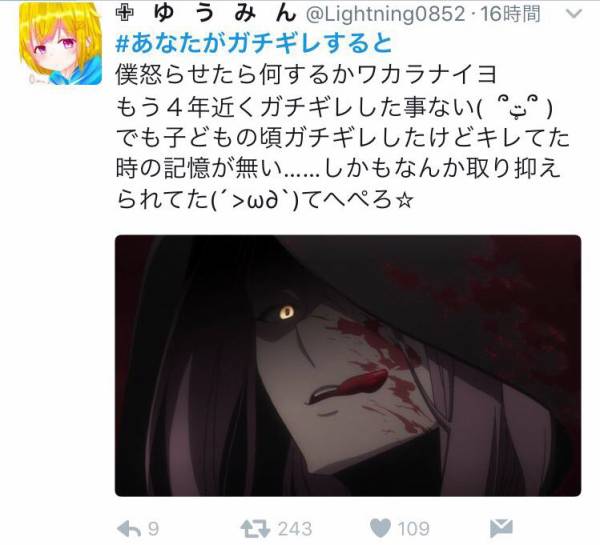The height and width of the screenshot is (545, 600).
Task: Open the 16時間 timestamp permalink
Action: 511,15
